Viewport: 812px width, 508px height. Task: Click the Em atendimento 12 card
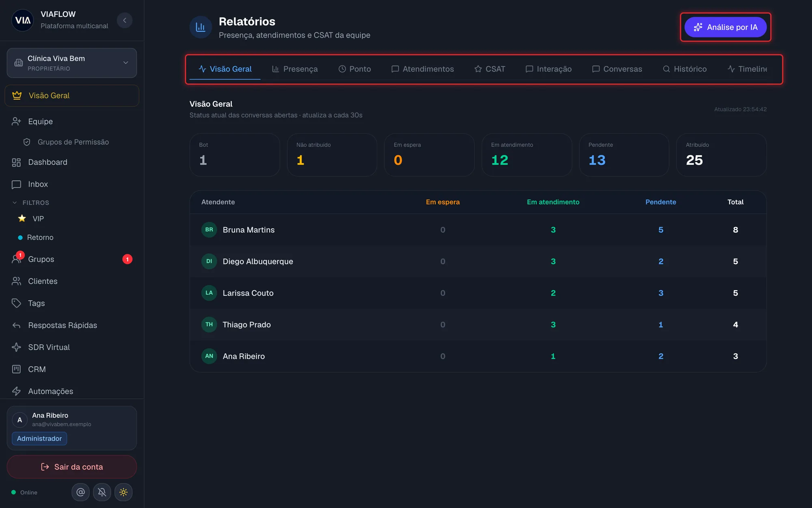tap(527, 155)
